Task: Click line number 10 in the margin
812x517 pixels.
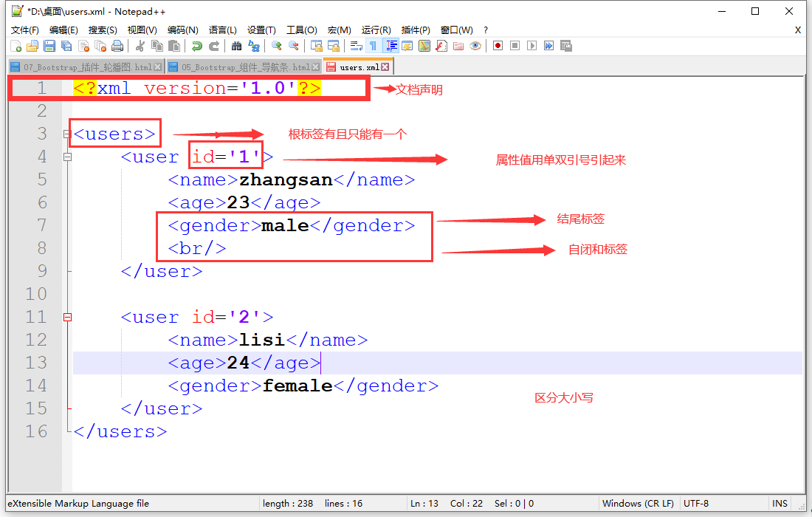Action: (36, 294)
